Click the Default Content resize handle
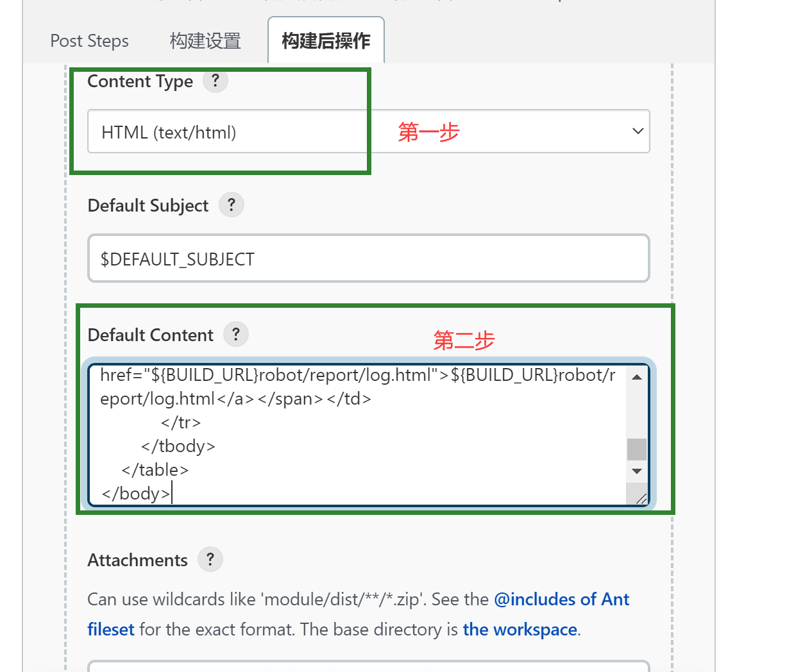803x672 pixels. point(641,498)
